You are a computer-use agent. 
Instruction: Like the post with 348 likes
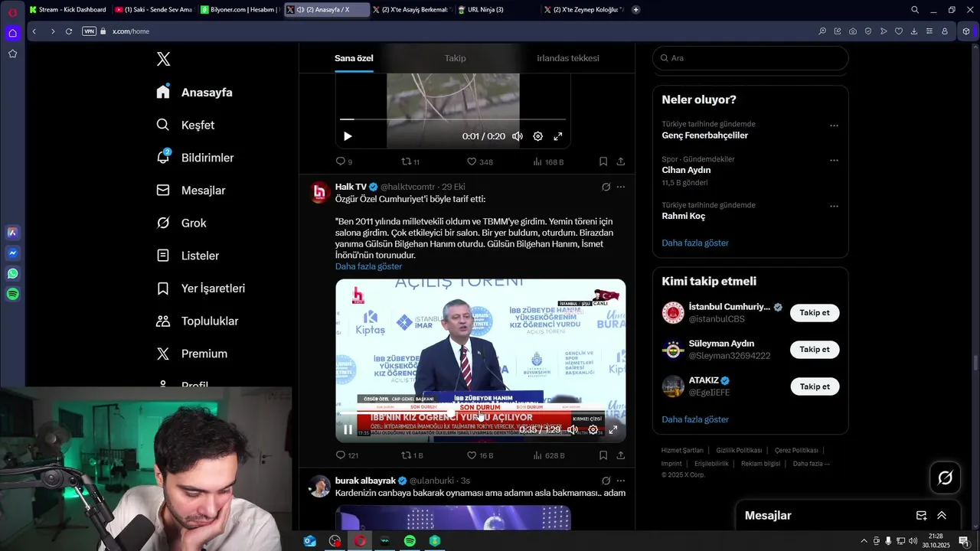(x=480, y=161)
